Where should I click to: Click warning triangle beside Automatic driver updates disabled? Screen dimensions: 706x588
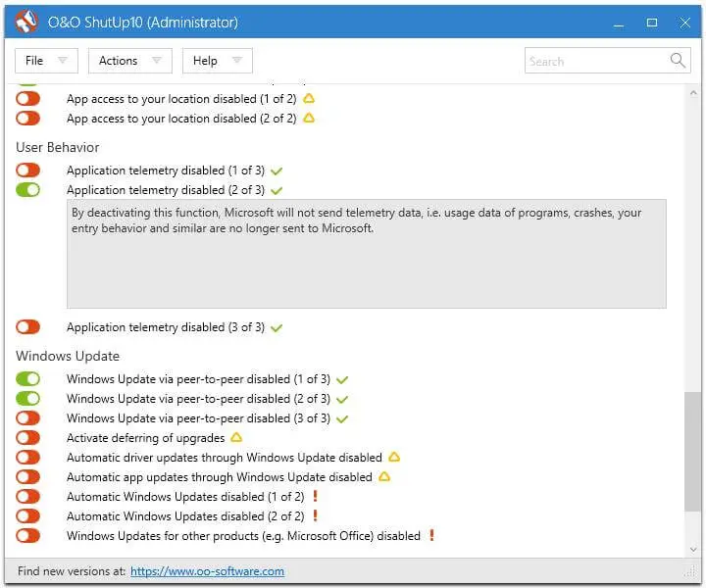tap(394, 457)
